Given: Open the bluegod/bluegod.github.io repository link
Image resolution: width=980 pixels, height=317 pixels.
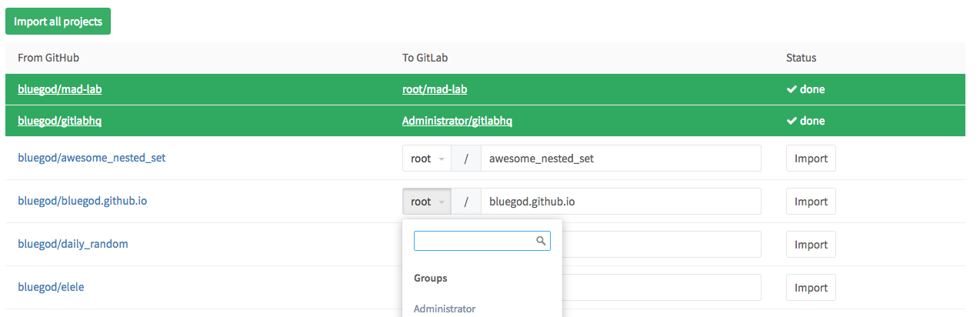Looking at the screenshot, I should (82, 201).
